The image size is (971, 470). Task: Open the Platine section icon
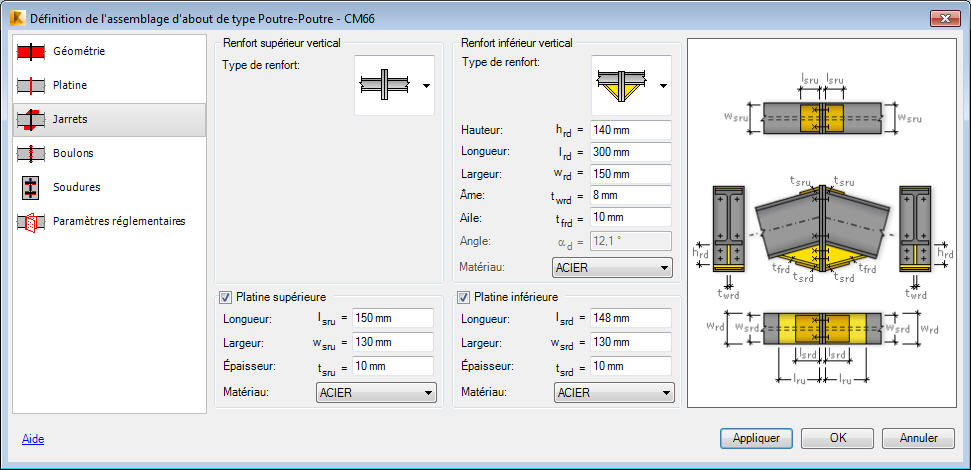29,85
